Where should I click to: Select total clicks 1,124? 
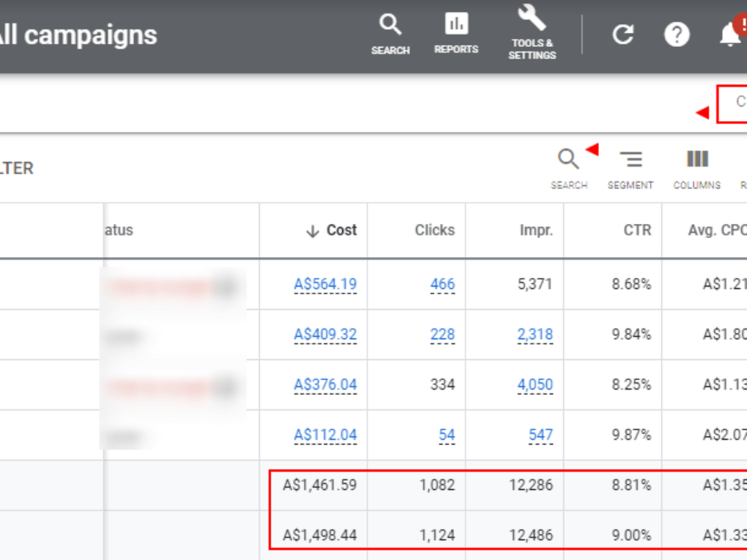click(x=437, y=535)
